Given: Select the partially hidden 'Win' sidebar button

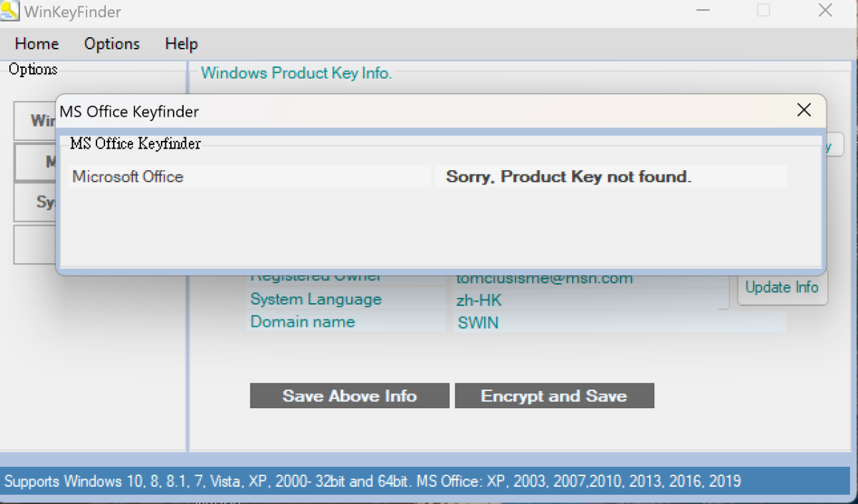Looking at the screenshot, I should (x=34, y=121).
